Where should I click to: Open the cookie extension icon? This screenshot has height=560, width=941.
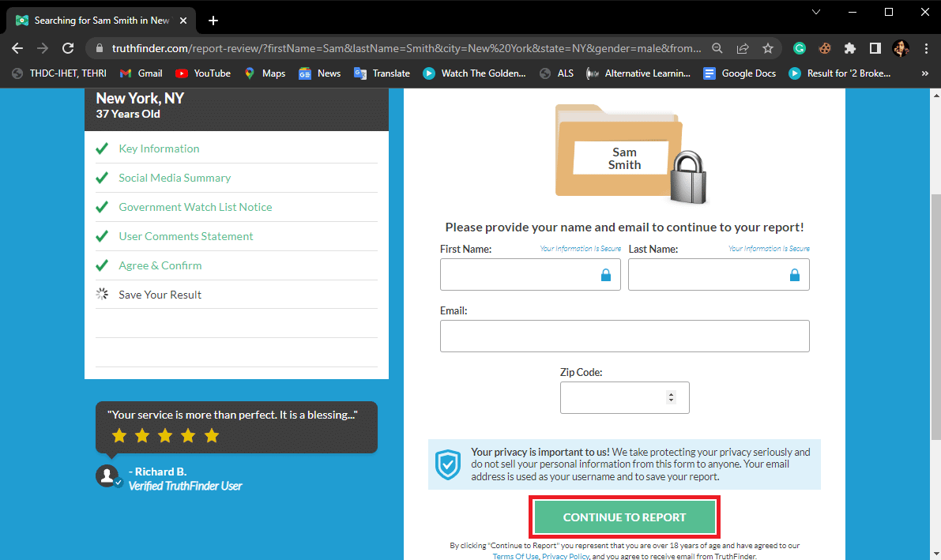coord(825,48)
